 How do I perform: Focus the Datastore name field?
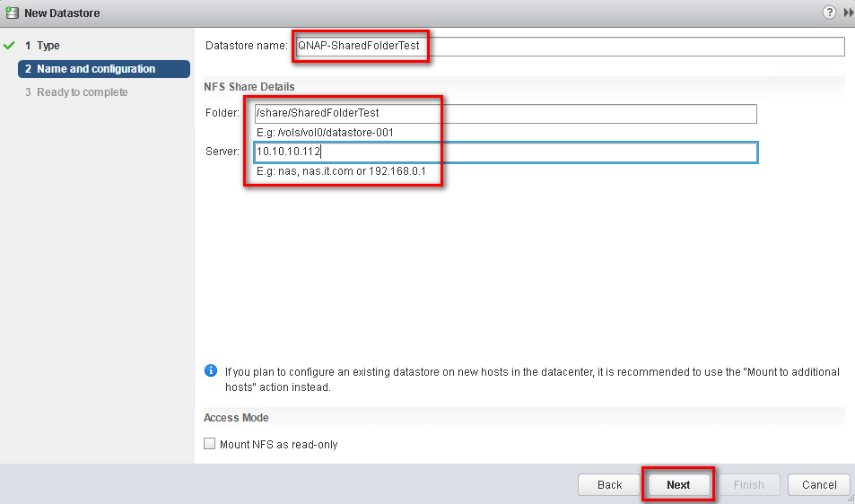[x=570, y=46]
